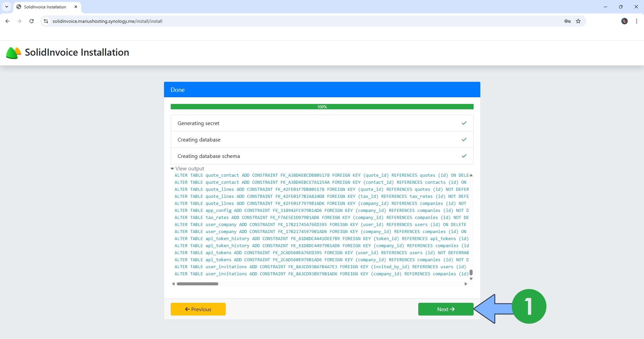Minimize the browser window
Screen dimensions: 644x339
coord(605,7)
